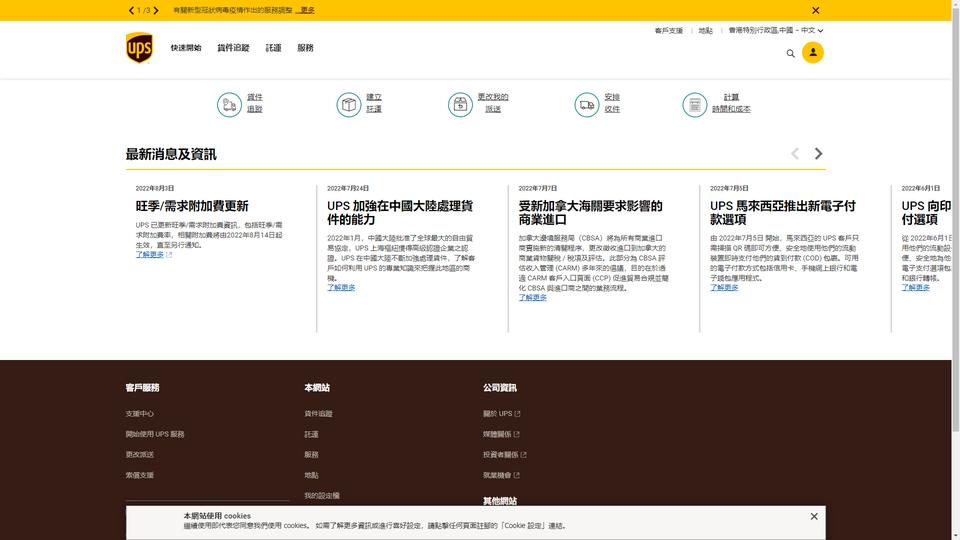Image resolution: width=960 pixels, height=540 pixels.
Task: Close the yellow alert banner
Action: 816,10
